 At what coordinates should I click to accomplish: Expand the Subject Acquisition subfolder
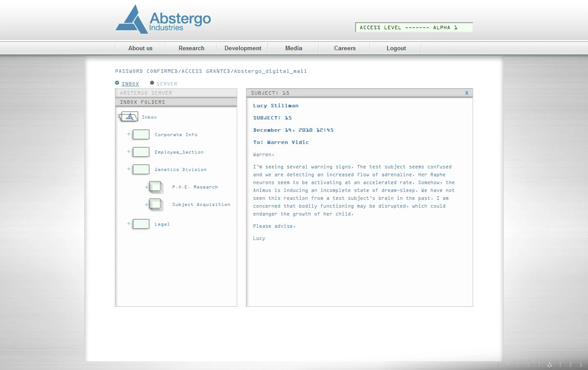146,205
